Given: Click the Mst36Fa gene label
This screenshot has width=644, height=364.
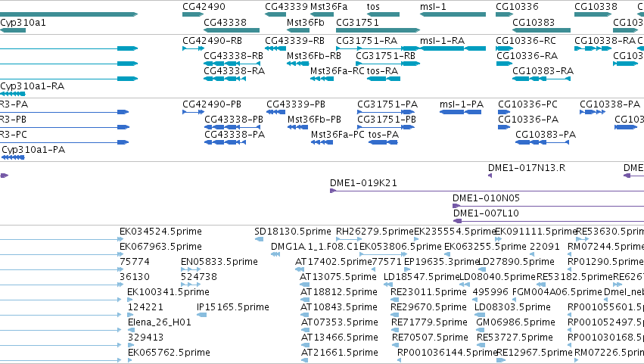Looking at the screenshot, I should [328, 7].
